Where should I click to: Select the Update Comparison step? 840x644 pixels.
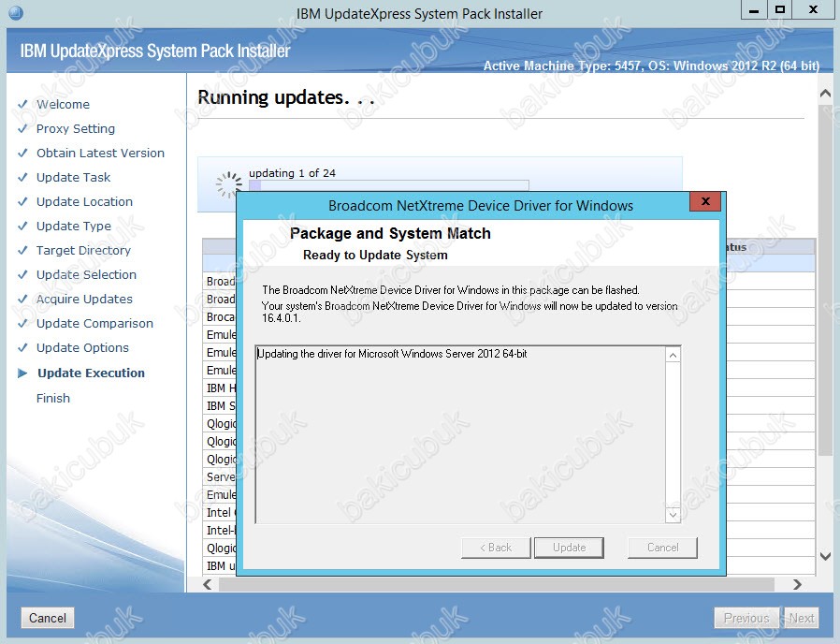tap(94, 323)
